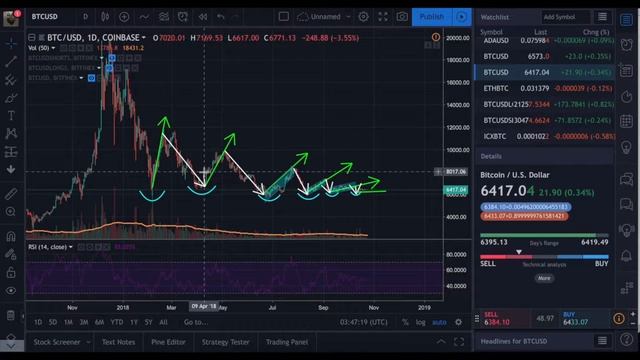Click the compare or add symbol icon
640x360 pixels.
click(x=124, y=17)
